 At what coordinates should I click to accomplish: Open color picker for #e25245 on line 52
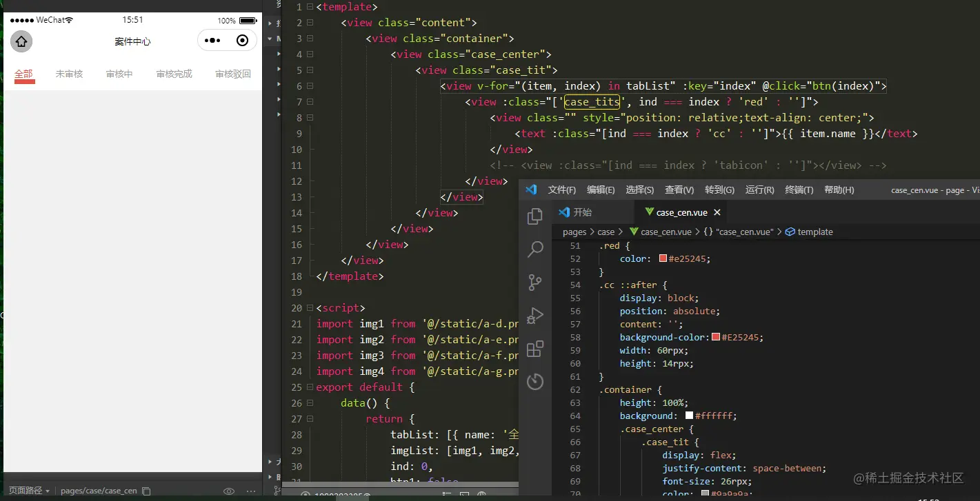click(x=663, y=259)
